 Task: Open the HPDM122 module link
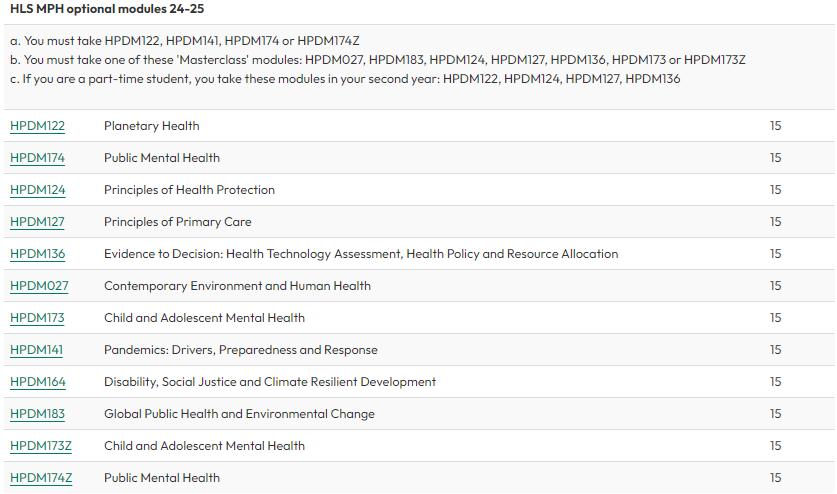pos(37,126)
